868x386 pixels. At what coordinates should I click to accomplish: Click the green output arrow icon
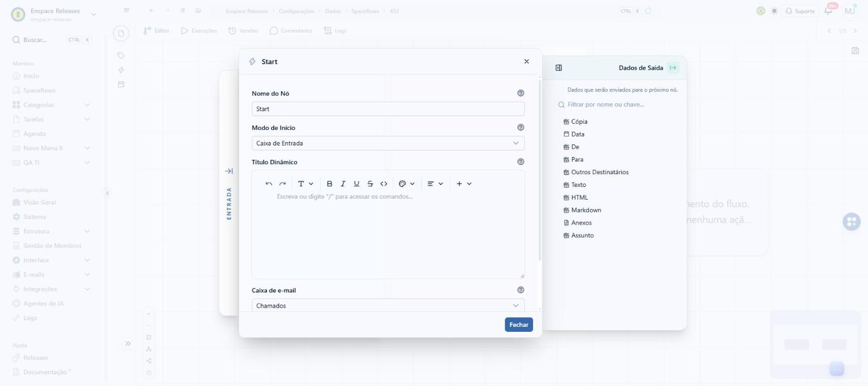coord(673,68)
